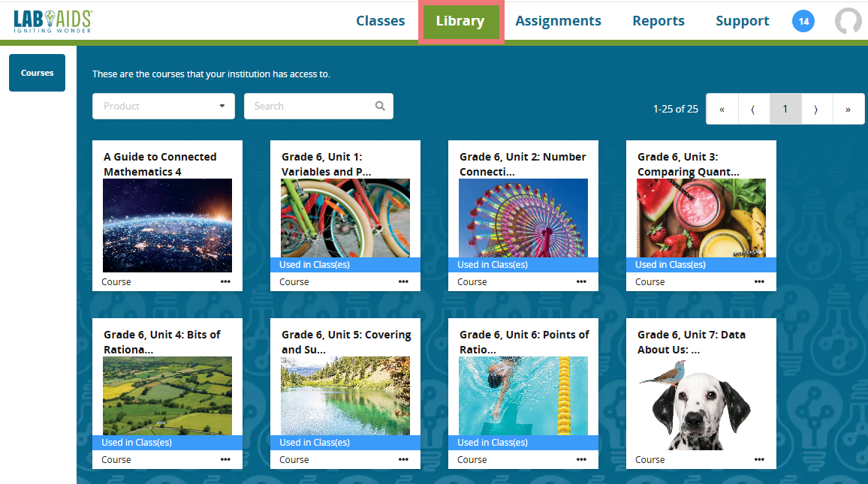This screenshot has height=484, width=868.
Task: Open the notifications badge showing 14
Action: coord(803,21)
